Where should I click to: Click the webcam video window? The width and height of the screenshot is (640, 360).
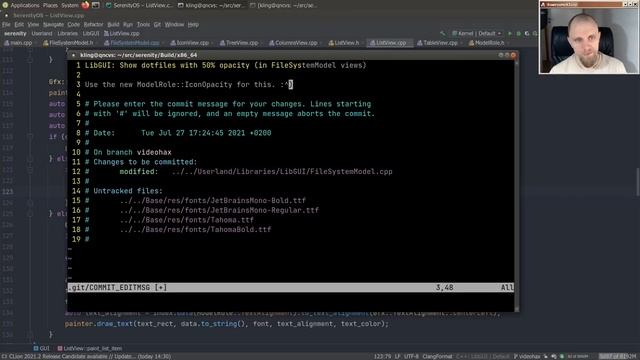tap(589, 40)
